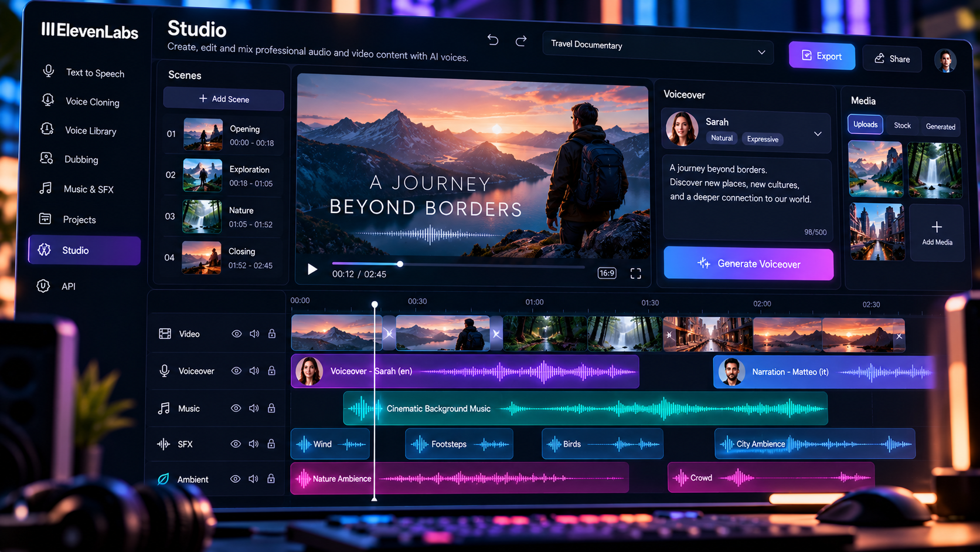
Task: Open the Travel Documentary project dropdown
Action: (x=658, y=48)
